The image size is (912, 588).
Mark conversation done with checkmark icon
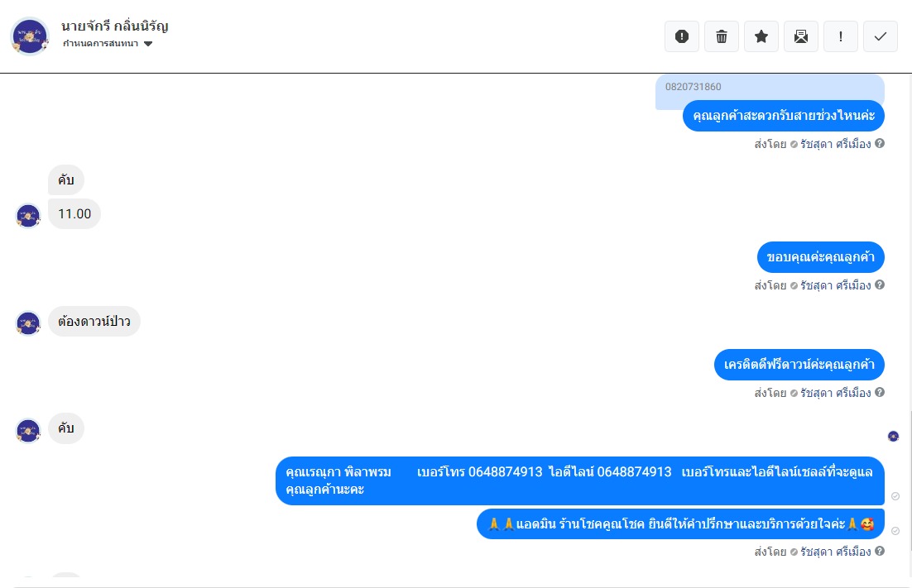(x=880, y=36)
